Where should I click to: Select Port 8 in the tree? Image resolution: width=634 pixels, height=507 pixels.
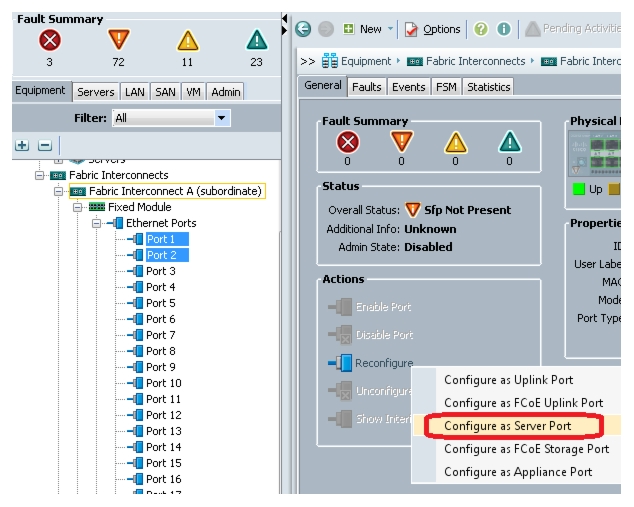pos(161,351)
